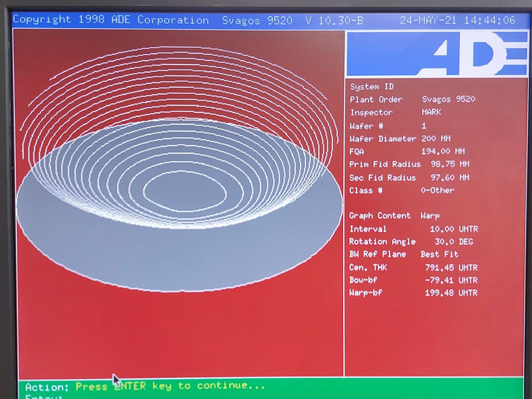
Task: Click the "System ID" label
Action: click(x=372, y=87)
